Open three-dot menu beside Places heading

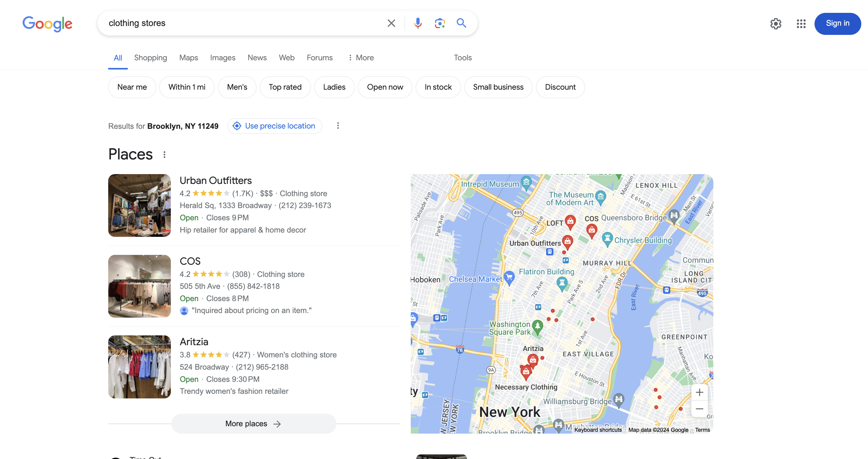164,155
